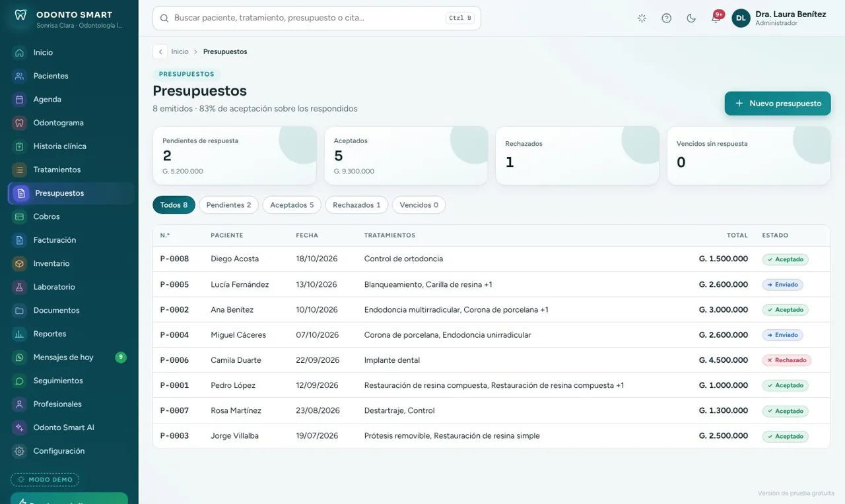
Task: Click the Rechazado status on P-0006
Action: pos(786,360)
